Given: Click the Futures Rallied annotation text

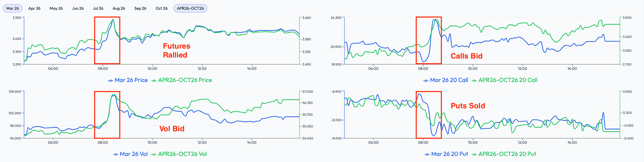Looking at the screenshot, I should tap(176, 51).
